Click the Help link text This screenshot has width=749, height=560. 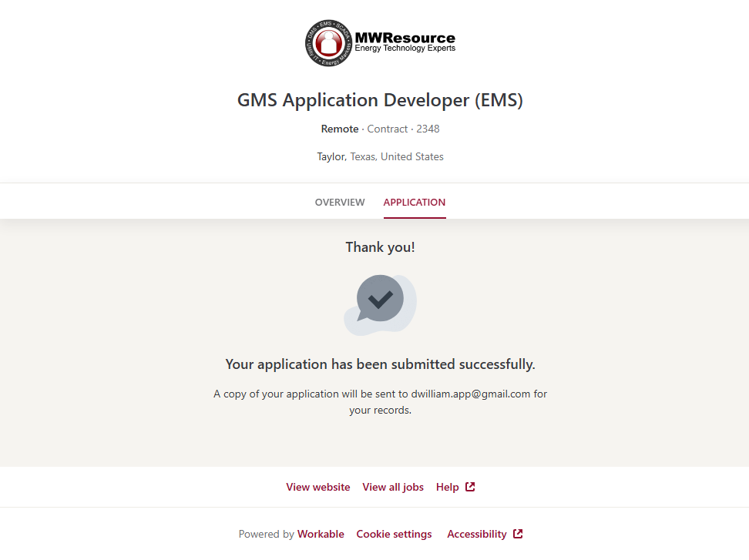pos(447,487)
